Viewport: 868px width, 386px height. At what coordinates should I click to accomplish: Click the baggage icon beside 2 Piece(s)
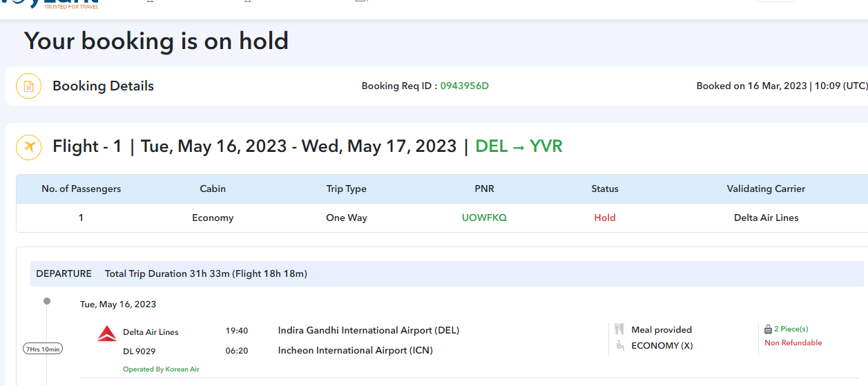click(768, 329)
